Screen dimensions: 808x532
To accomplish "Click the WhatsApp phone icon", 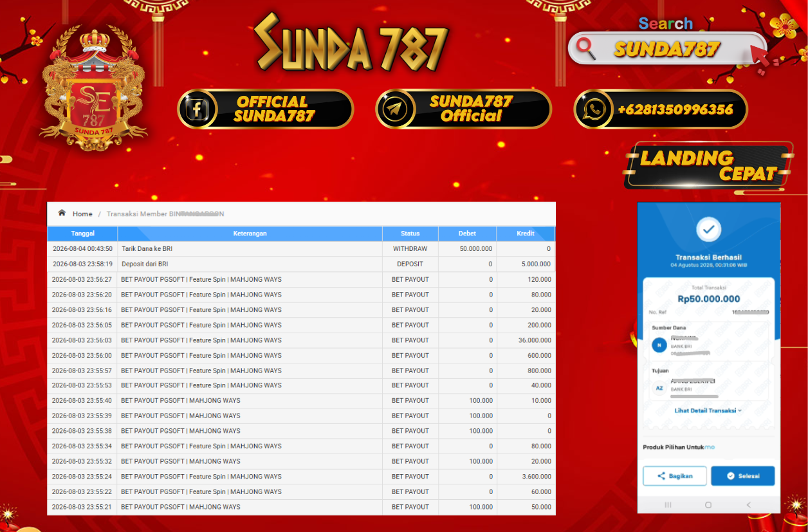I will click(x=593, y=109).
